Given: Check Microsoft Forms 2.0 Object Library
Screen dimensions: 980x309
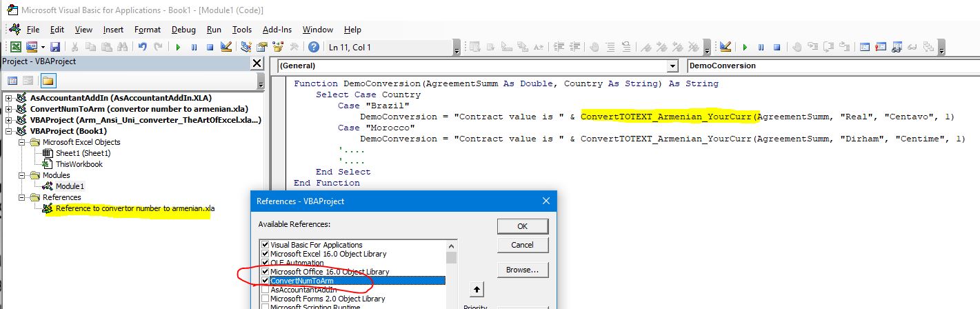Looking at the screenshot, I should (x=266, y=299).
